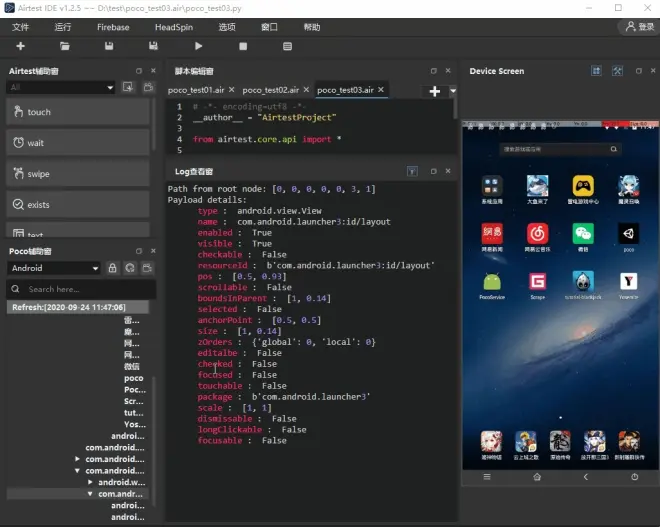660x527 pixels.
Task: Float the Poco assistant panel
Action: coord(139,251)
